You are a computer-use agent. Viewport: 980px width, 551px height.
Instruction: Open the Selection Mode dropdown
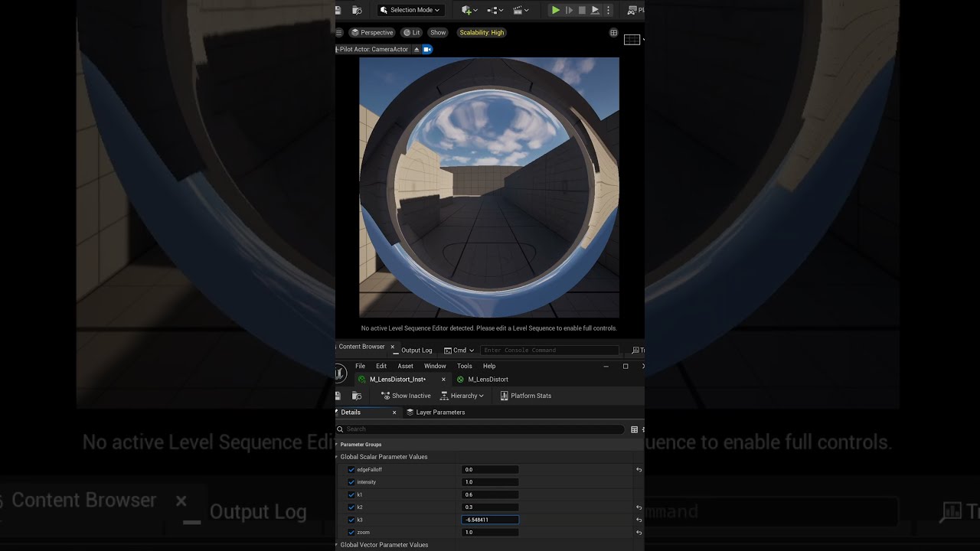pyautogui.click(x=410, y=10)
